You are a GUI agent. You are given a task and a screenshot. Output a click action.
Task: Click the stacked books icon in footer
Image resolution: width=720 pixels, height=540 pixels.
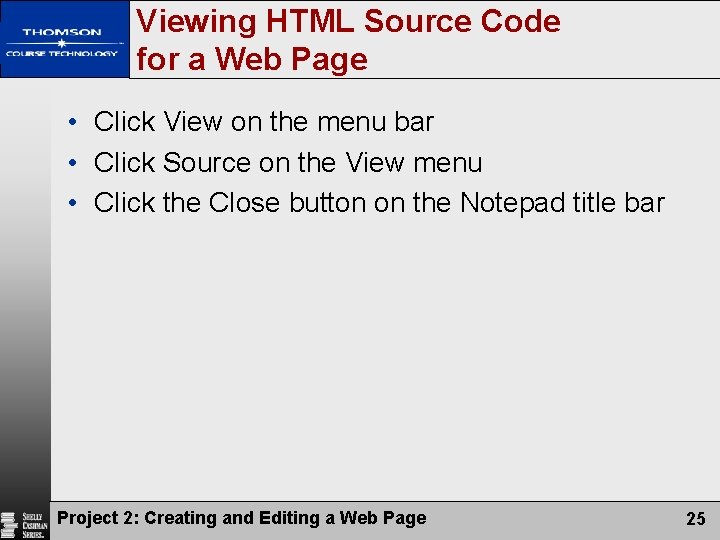pyautogui.click(x=8, y=525)
